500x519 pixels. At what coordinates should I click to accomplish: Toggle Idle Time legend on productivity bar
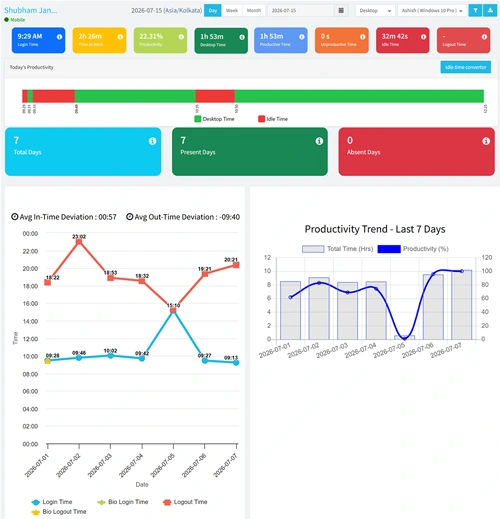point(273,119)
